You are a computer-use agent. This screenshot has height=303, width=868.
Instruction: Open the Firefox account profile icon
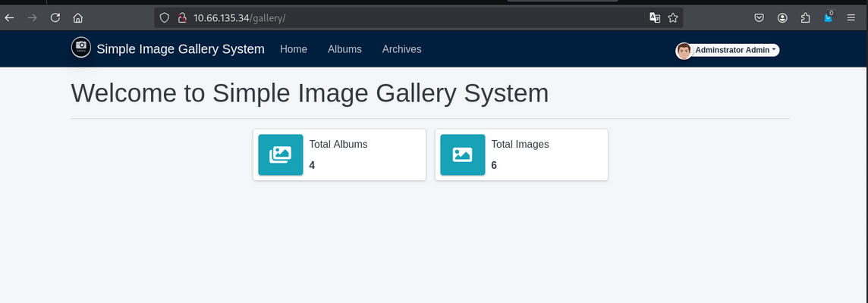coord(782,18)
